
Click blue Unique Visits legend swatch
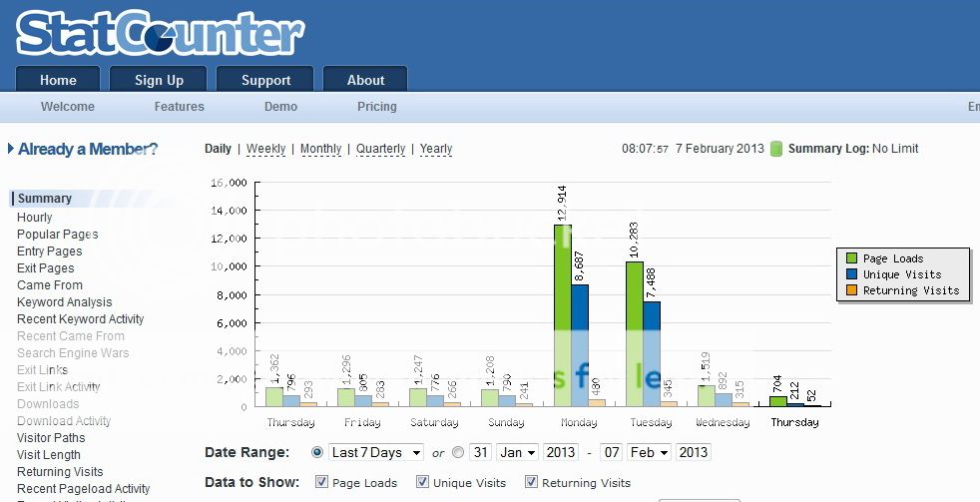click(849, 274)
